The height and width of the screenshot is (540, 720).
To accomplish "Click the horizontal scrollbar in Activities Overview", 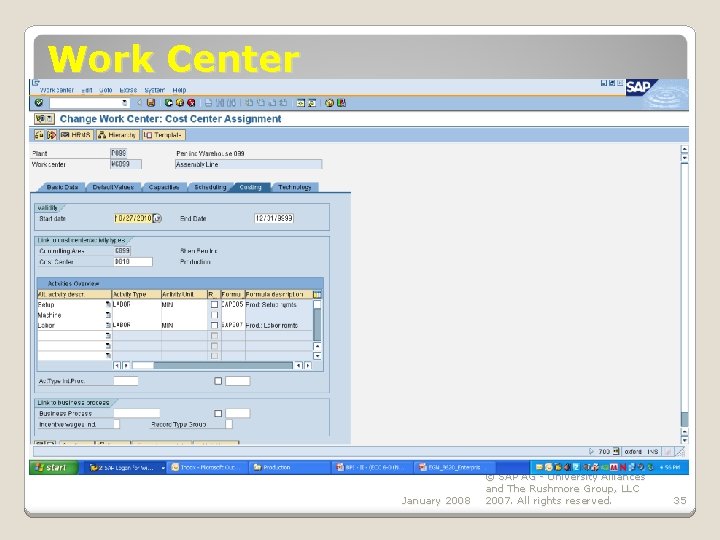I will pos(211,366).
